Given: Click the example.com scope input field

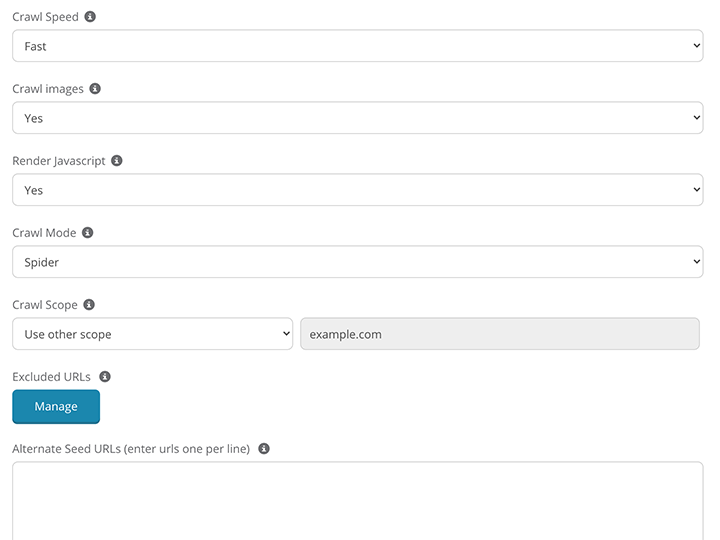Looking at the screenshot, I should 499,334.
